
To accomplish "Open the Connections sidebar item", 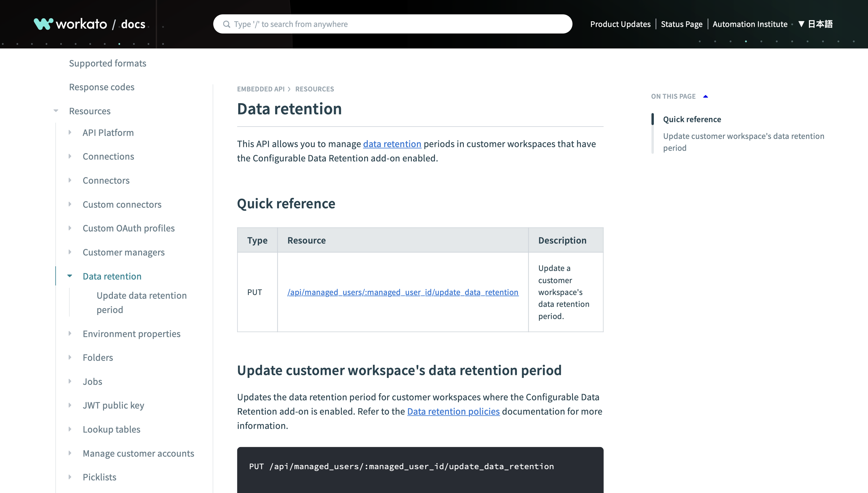I will (108, 156).
